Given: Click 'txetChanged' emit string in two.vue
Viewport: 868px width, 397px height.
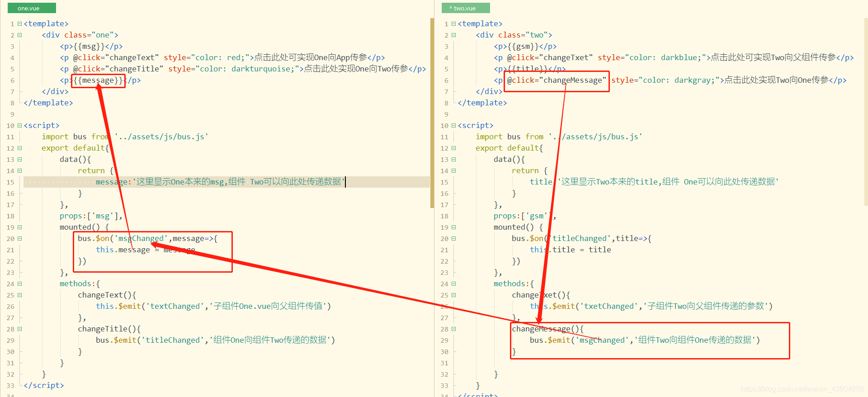Looking at the screenshot, I should tap(609, 306).
